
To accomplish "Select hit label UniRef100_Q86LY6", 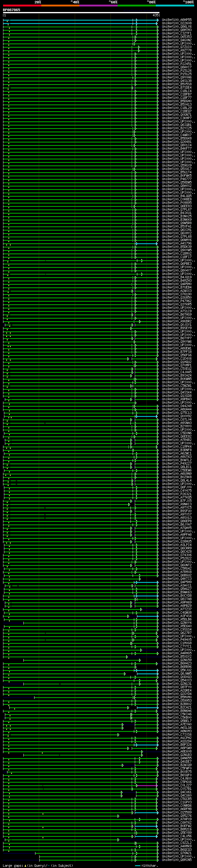I will pos(176,26).
